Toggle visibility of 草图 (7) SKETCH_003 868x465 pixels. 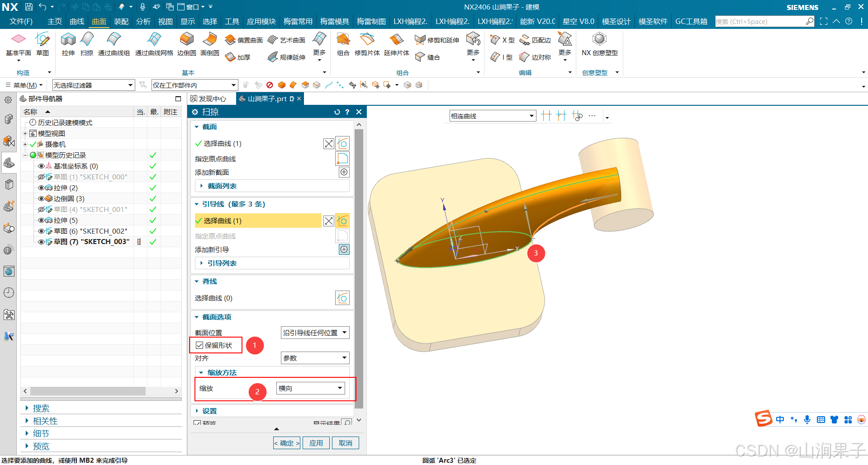click(x=42, y=242)
